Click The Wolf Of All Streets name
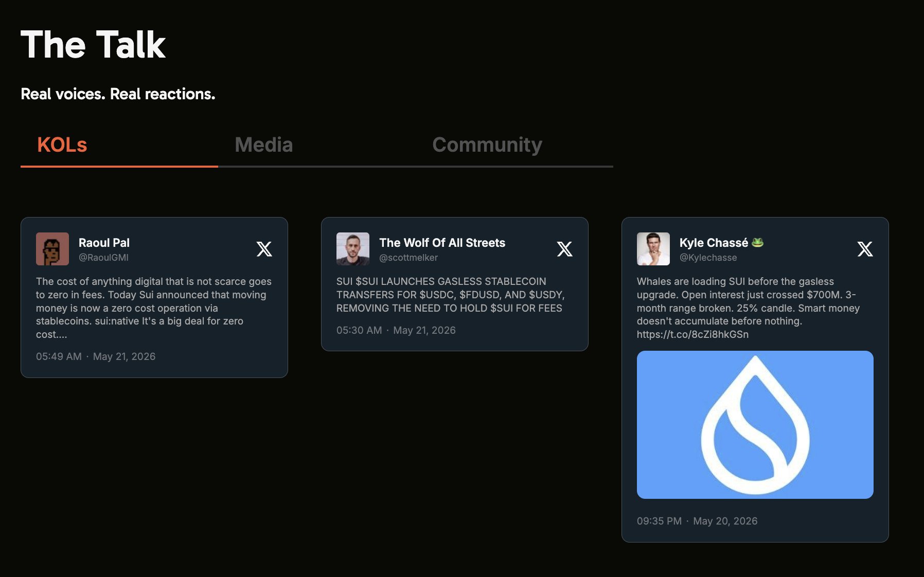This screenshot has width=924, height=577. pos(442,243)
